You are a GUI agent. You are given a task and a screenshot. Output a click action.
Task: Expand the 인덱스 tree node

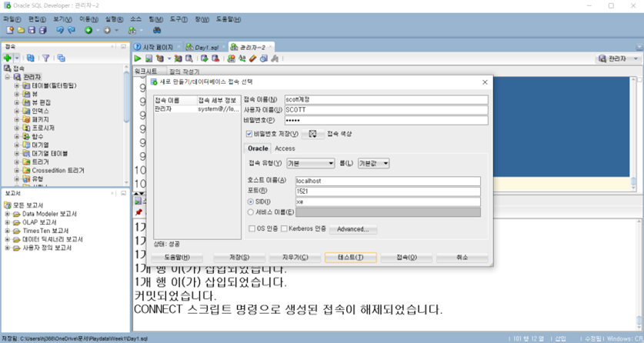17,111
